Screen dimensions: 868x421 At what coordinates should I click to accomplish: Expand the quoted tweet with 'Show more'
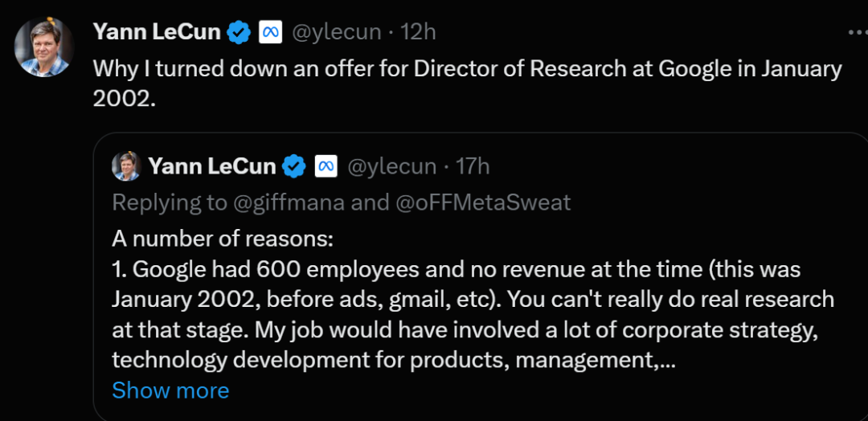coord(170,390)
